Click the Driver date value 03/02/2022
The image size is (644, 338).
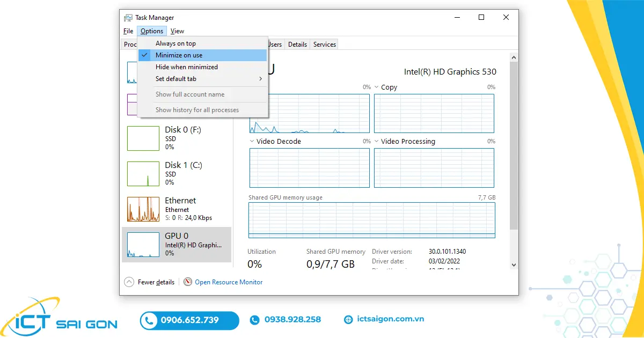[444, 261]
